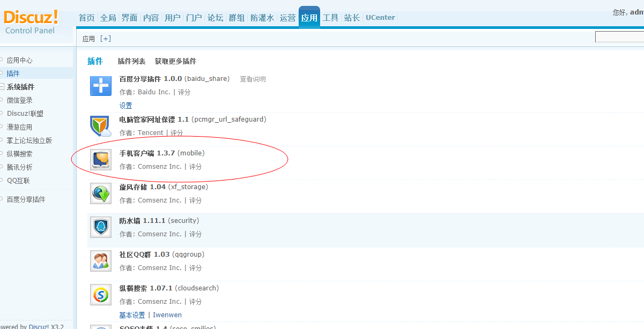The width and height of the screenshot is (644, 329).
Task: Open the 防灌水 top menu
Action: 262,18
